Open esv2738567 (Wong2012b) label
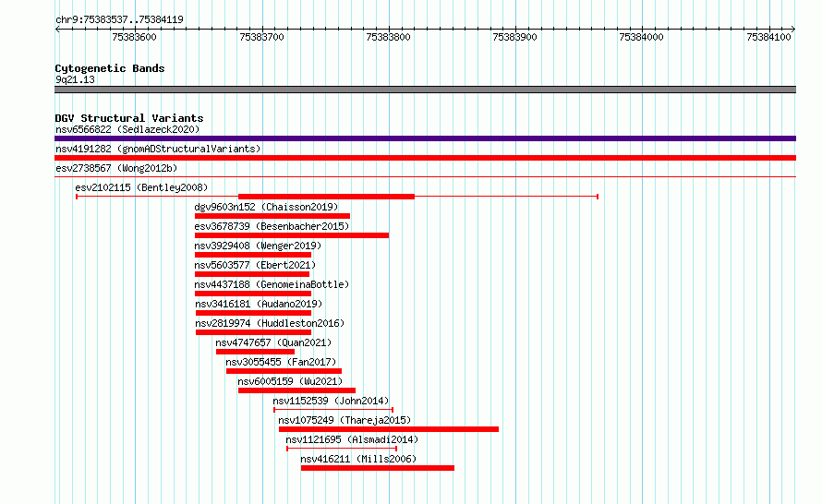The image size is (822, 504). (x=116, y=168)
